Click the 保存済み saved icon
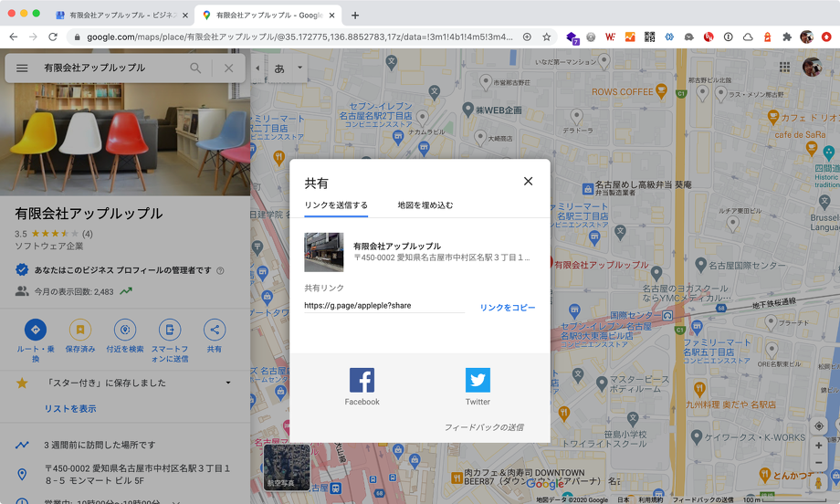This screenshot has height=504, width=840. tap(80, 331)
